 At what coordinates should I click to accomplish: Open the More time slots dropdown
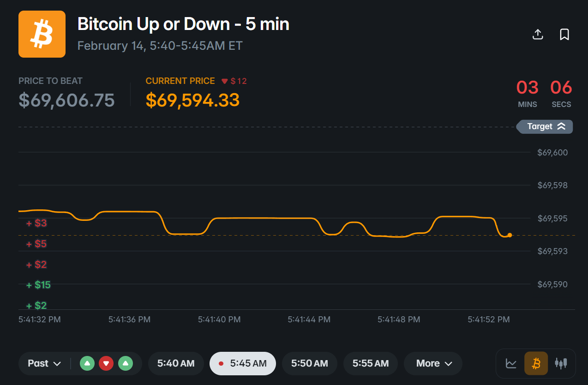pos(433,363)
